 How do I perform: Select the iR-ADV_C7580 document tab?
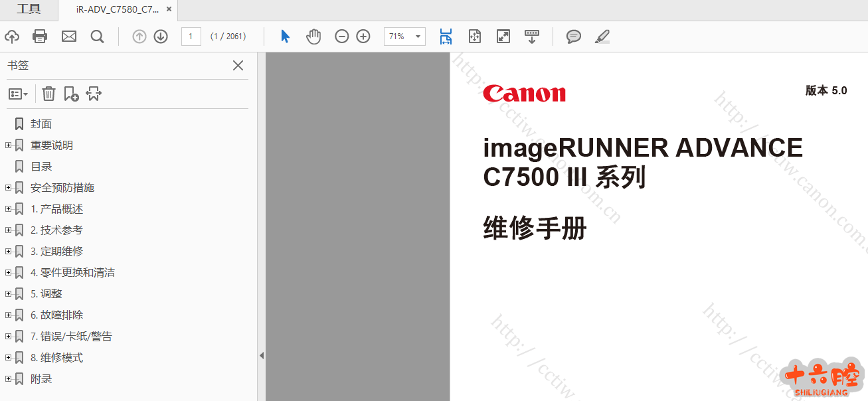(x=117, y=10)
